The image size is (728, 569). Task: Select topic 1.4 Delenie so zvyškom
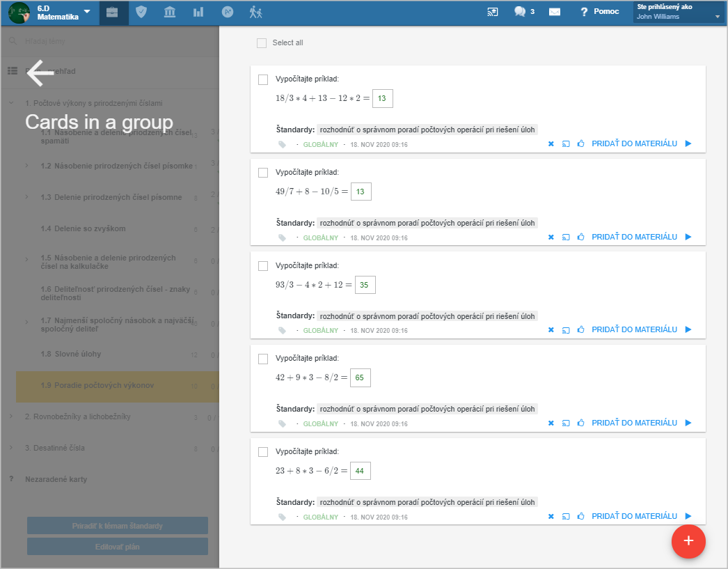point(83,228)
